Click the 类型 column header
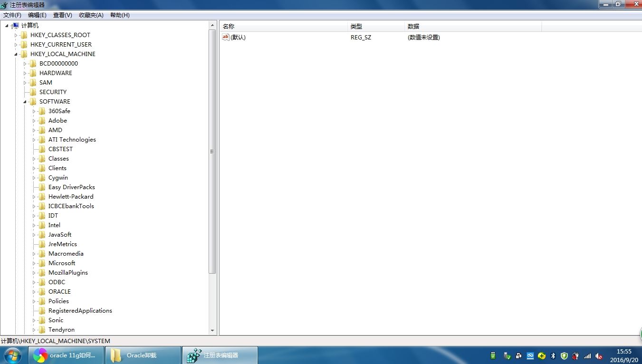Image resolution: width=642 pixels, height=364 pixels. [x=376, y=27]
